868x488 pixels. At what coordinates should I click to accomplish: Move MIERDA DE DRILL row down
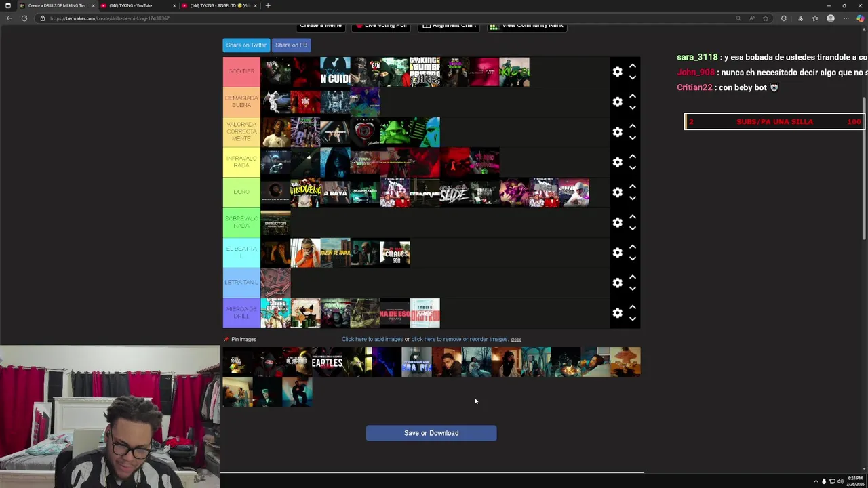(632, 319)
